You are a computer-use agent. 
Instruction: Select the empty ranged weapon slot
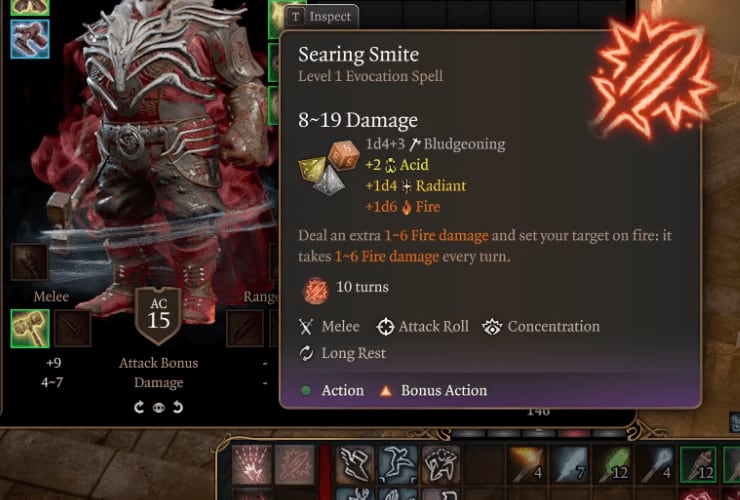pos(245,328)
